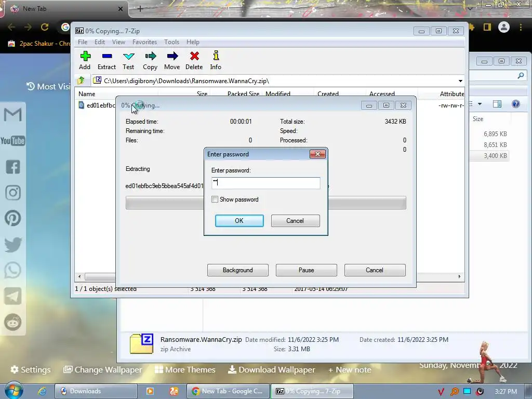Go up one folder in 7-Zip

click(81, 81)
